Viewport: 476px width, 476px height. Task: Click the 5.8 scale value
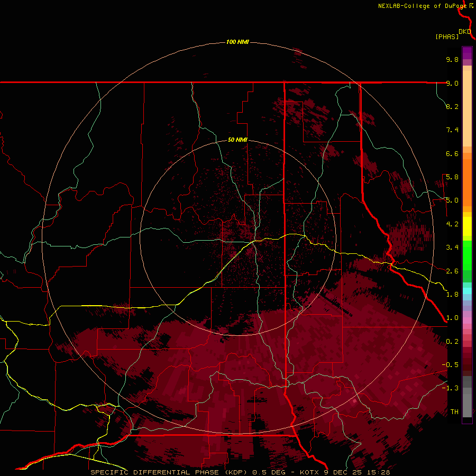pos(452,177)
